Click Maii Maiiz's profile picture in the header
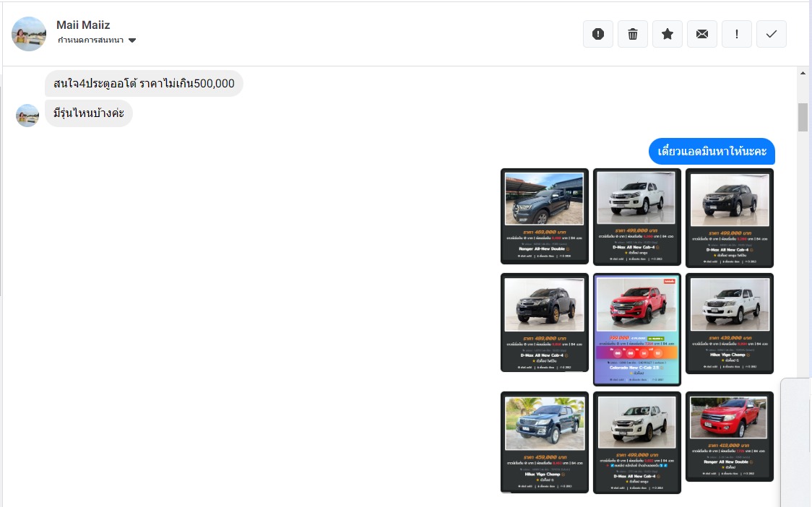 tap(29, 34)
